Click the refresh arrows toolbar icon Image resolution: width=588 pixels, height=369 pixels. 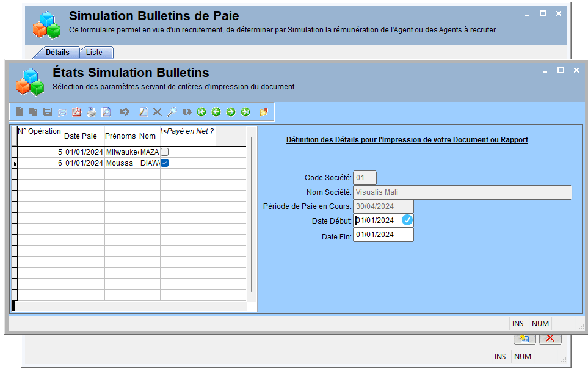[187, 112]
